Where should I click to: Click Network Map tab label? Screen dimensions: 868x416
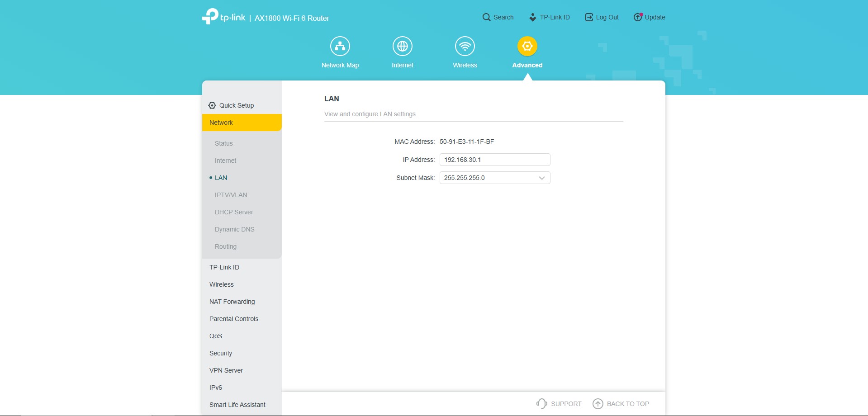click(340, 65)
